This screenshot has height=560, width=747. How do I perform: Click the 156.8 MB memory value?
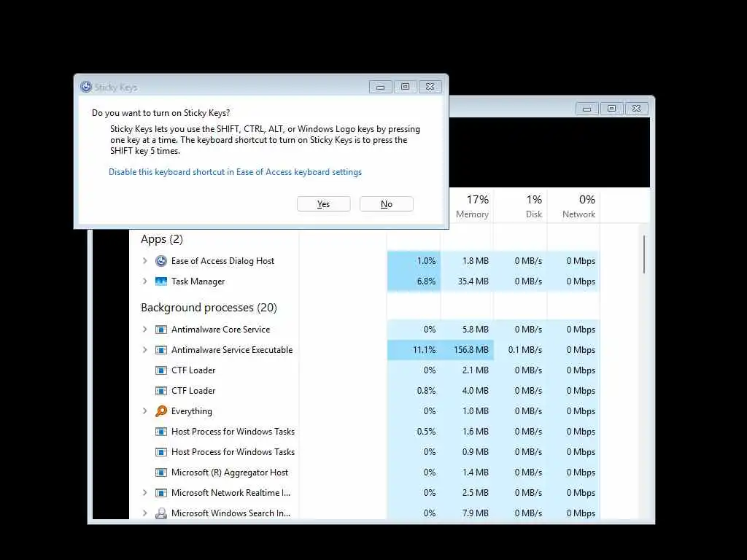click(471, 350)
